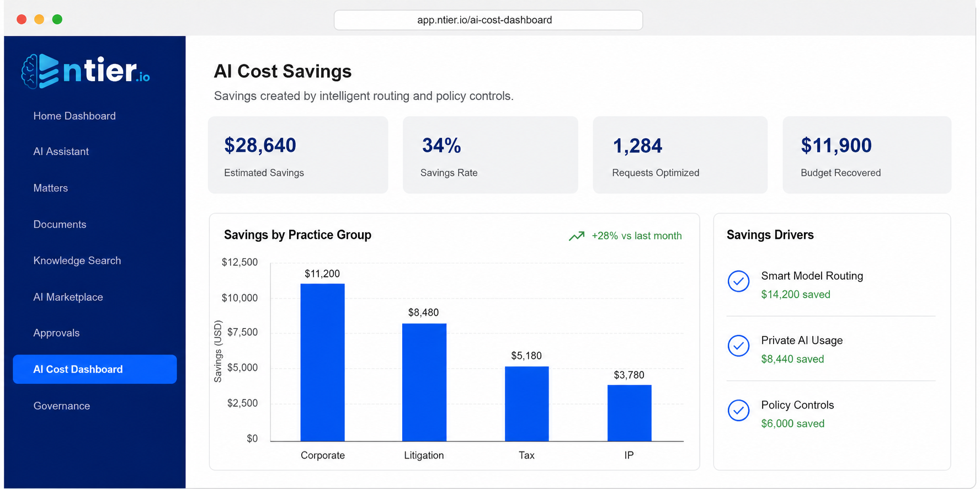Click the Corporate x-axis label
980x489 pixels.
pyautogui.click(x=323, y=455)
